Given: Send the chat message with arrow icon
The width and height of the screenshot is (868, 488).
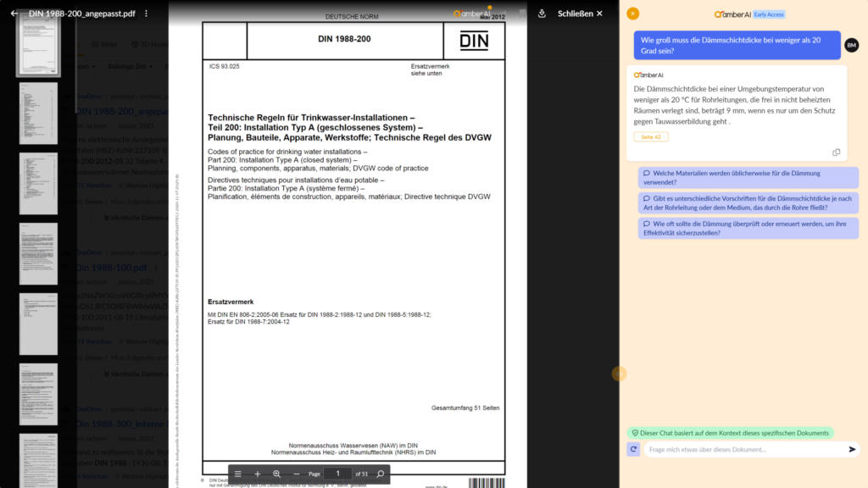Looking at the screenshot, I should coord(852,450).
